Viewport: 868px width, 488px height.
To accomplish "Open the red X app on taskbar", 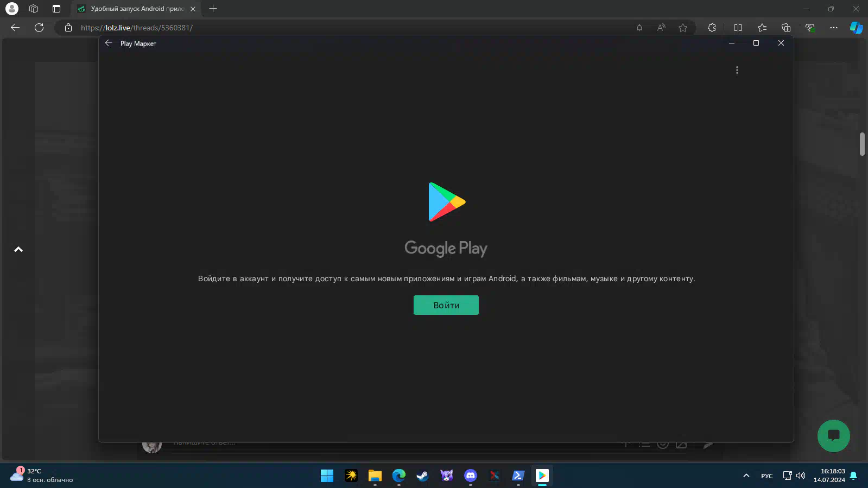I will [494, 476].
